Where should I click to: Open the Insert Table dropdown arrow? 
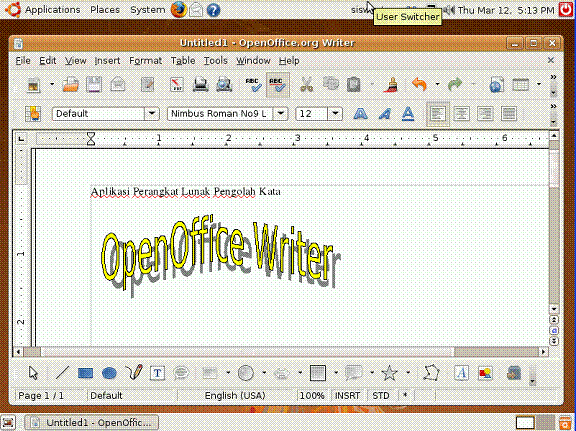(539, 85)
